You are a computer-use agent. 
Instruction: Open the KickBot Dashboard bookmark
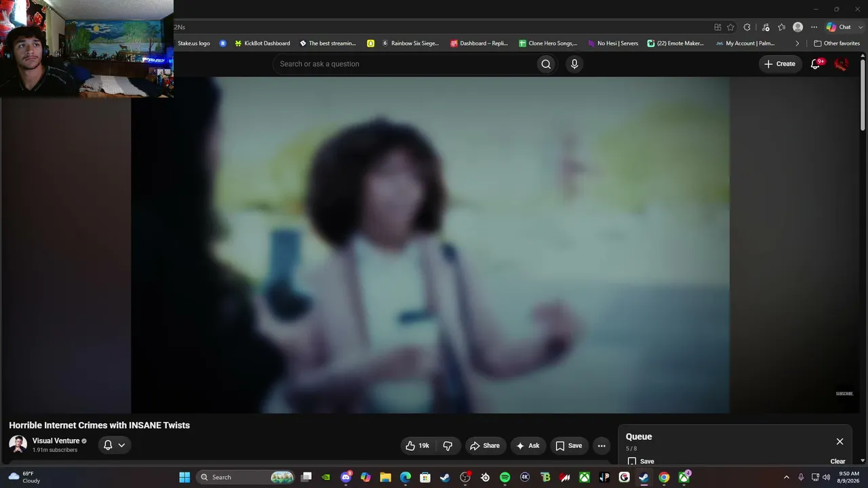point(262,43)
